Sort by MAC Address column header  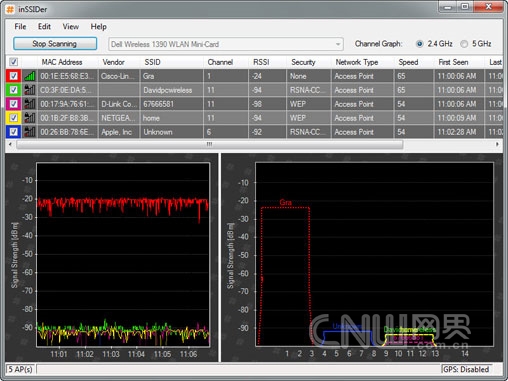[68, 62]
